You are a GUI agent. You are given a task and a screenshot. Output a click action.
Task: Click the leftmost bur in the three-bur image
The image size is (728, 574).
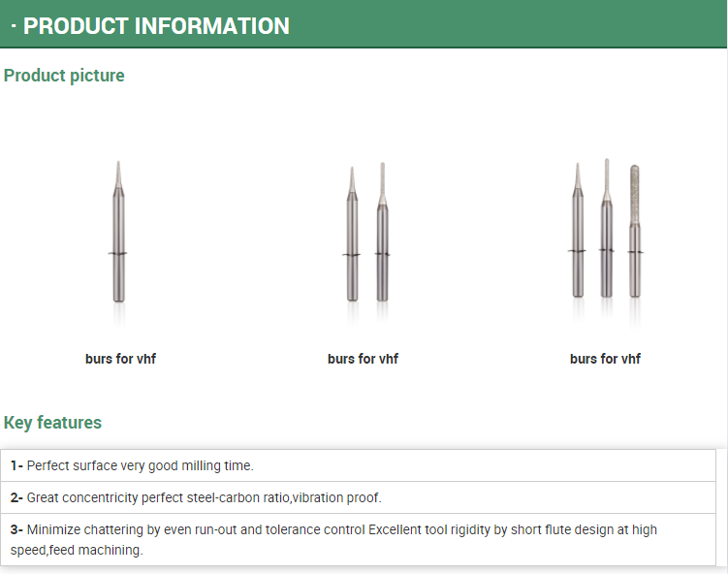click(x=578, y=231)
